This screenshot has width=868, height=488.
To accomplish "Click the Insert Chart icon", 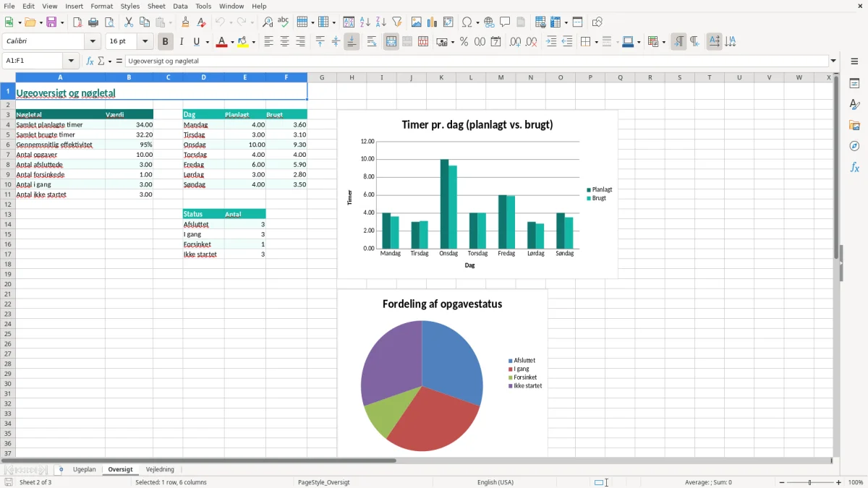I will [x=433, y=22].
